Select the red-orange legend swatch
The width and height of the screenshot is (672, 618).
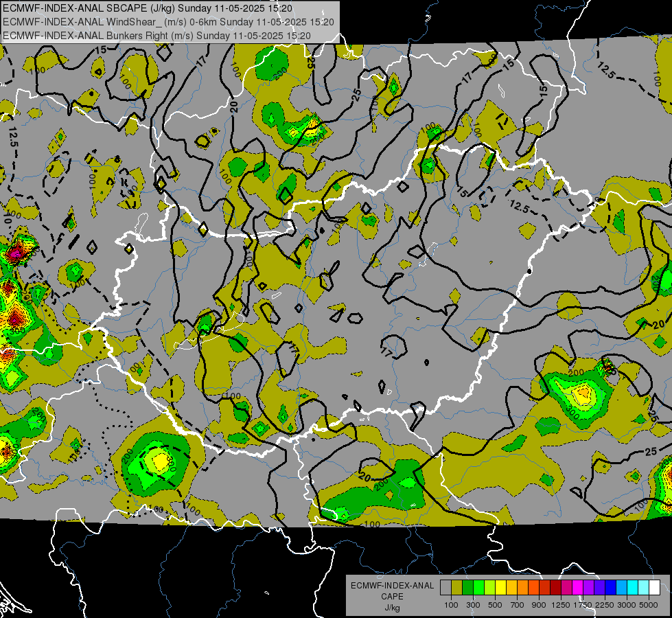pos(534,588)
